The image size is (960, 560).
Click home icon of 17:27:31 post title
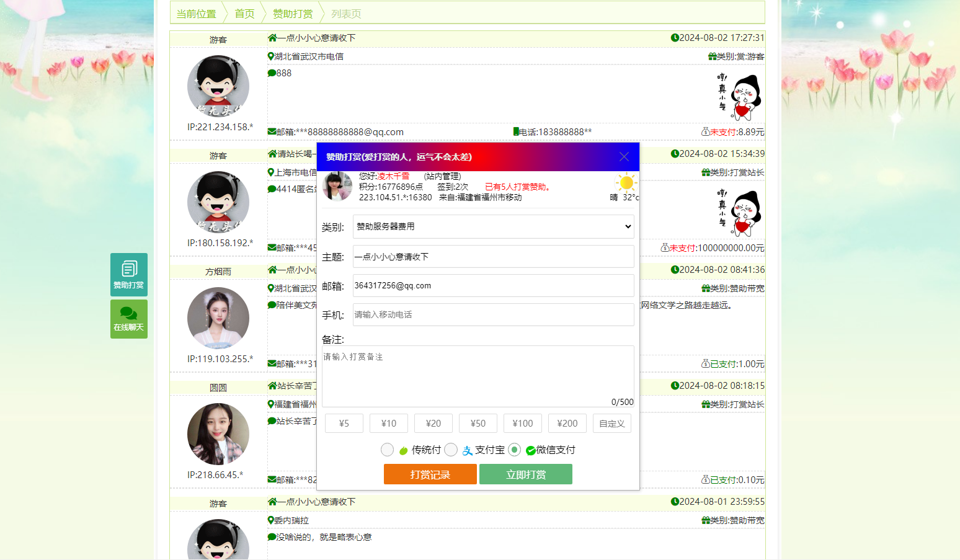point(272,38)
